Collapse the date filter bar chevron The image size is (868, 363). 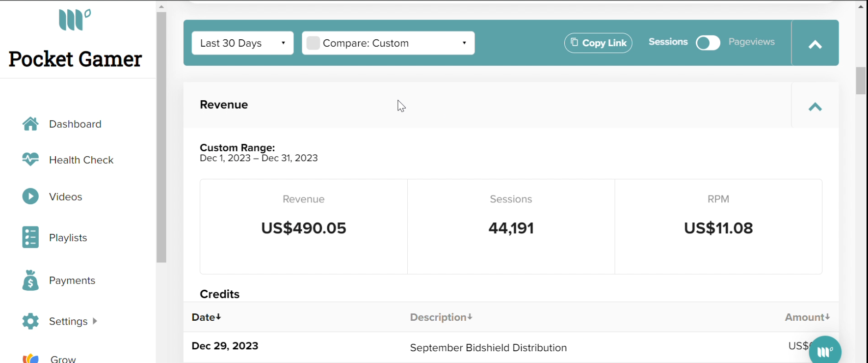pos(815,45)
